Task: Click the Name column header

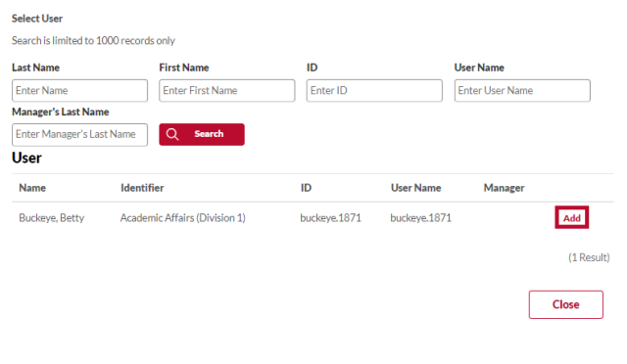Action: [x=32, y=188]
